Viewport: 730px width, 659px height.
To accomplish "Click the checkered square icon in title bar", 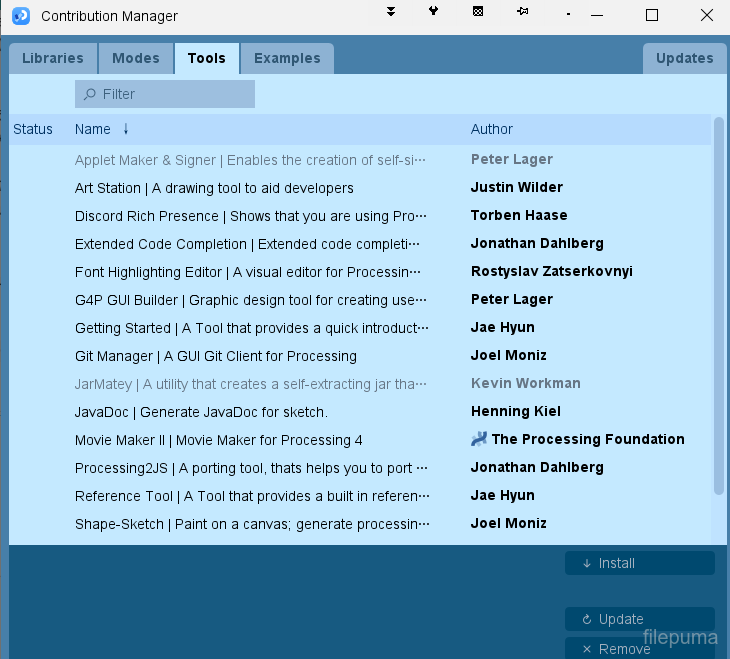I will tap(478, 12).
